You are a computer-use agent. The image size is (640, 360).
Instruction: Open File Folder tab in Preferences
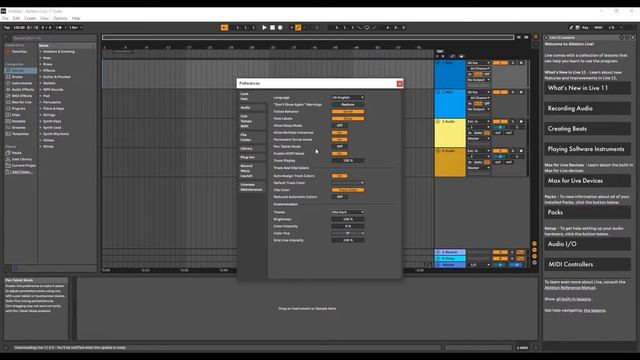click(x=252, y=137)
